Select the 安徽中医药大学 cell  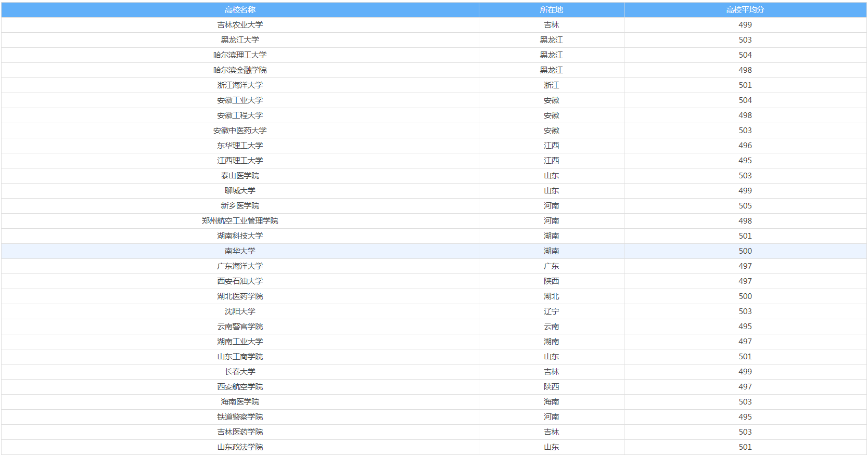pos(240,131)
